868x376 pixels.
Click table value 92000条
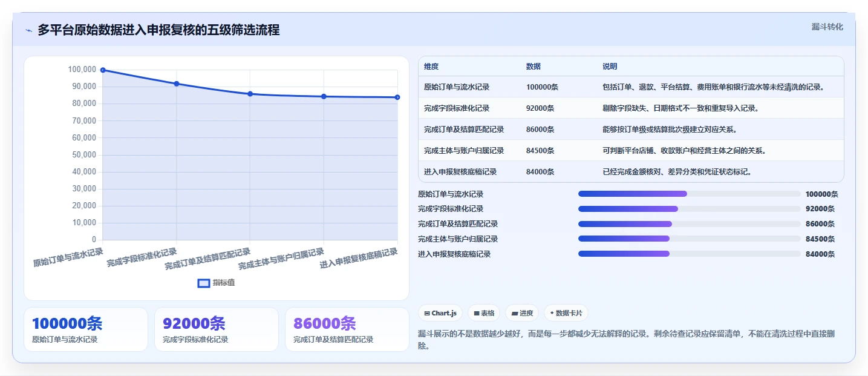tap(540, 108)
